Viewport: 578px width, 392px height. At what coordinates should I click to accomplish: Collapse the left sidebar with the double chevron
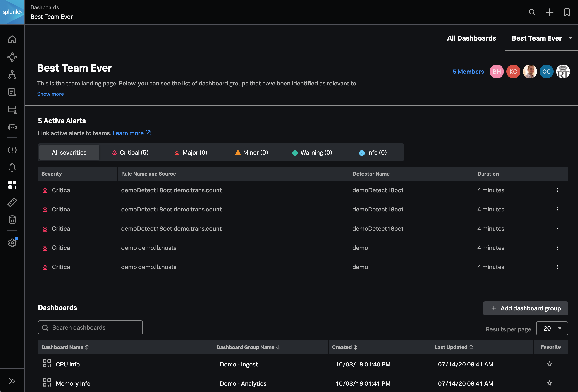[12, 381]
